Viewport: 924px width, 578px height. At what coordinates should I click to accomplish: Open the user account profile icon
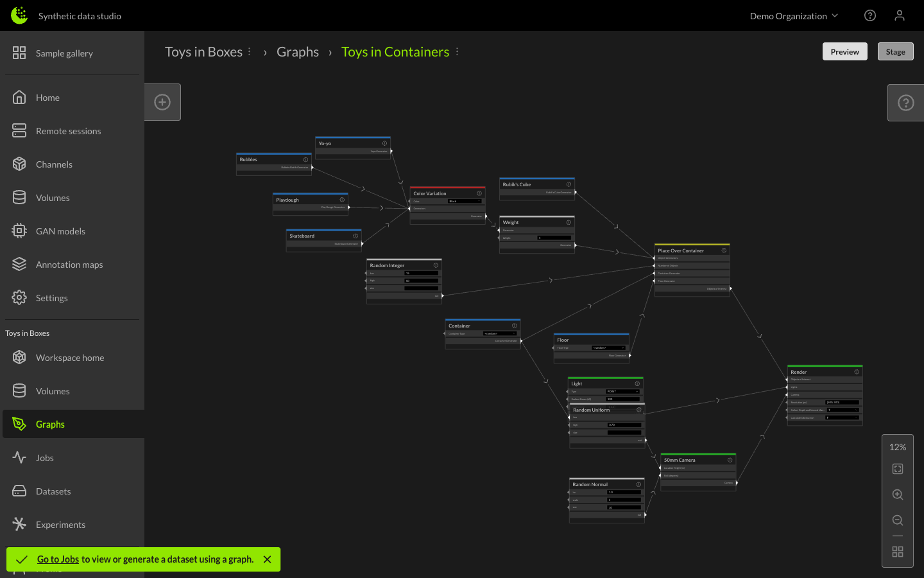coord(900,15)
